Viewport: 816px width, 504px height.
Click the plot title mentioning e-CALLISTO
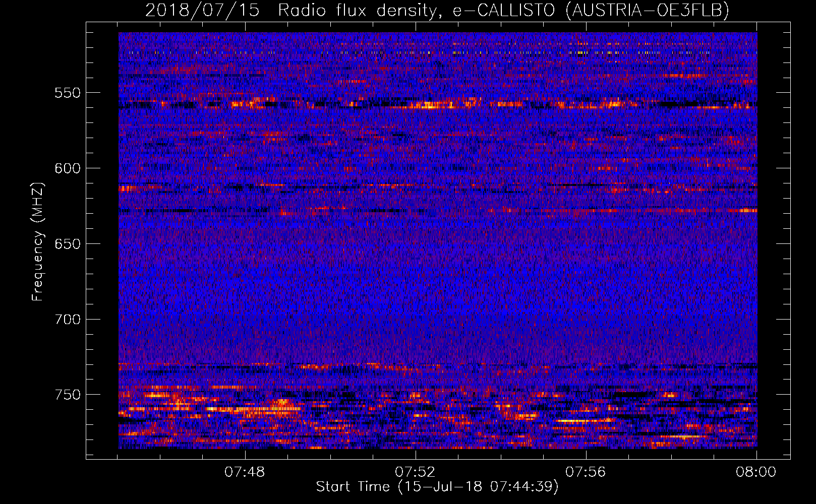coord(437,10)
